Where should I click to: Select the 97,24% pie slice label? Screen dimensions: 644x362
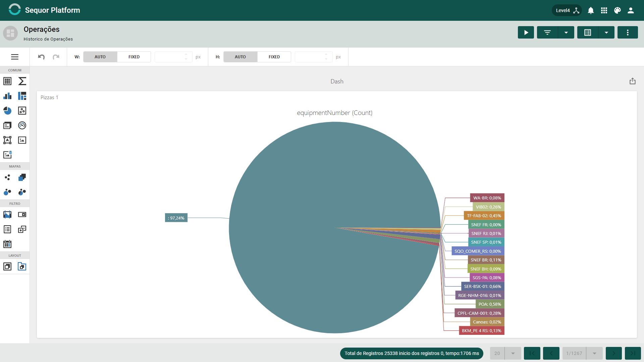(176, 218)
